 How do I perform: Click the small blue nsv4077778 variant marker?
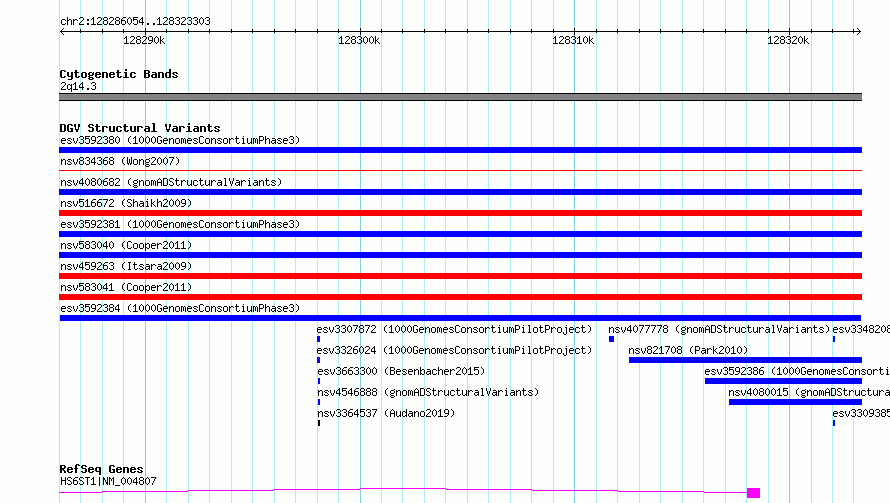(x=611, y=339)
